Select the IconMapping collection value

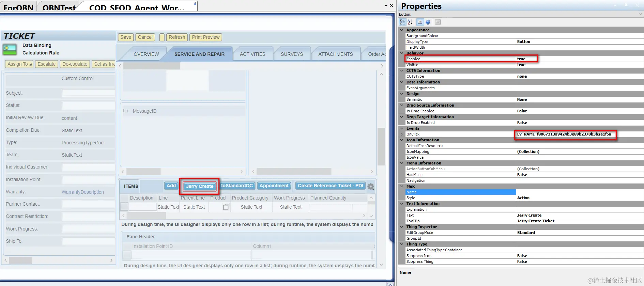528,152
